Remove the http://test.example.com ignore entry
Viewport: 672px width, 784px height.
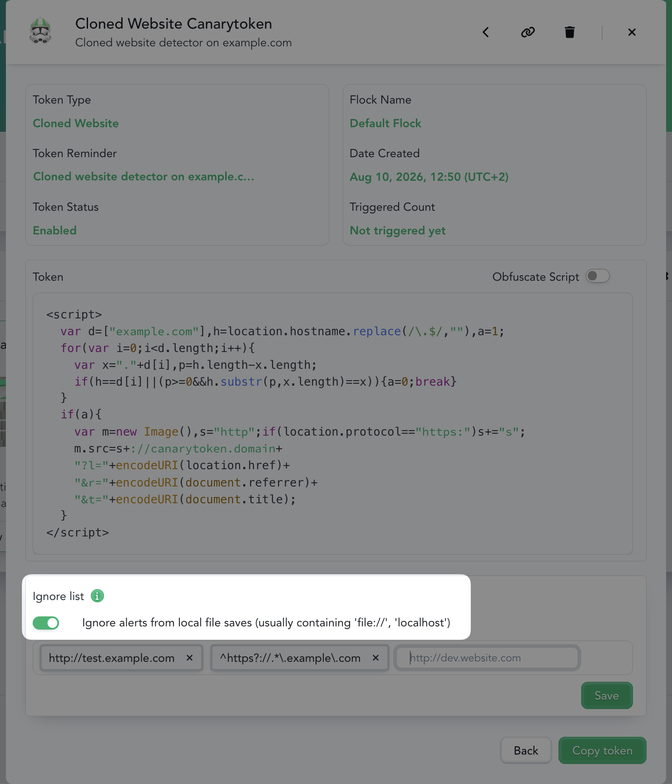point(190,658)
